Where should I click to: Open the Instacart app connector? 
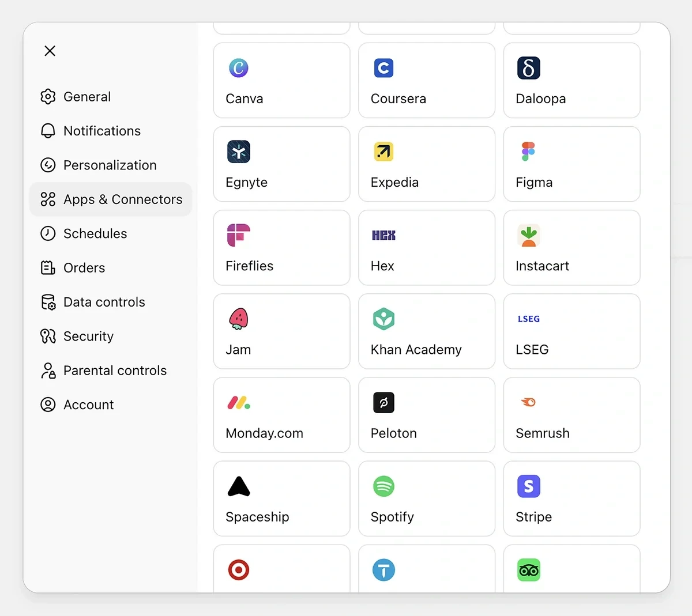pyautogui.click(x=571, y=248)
